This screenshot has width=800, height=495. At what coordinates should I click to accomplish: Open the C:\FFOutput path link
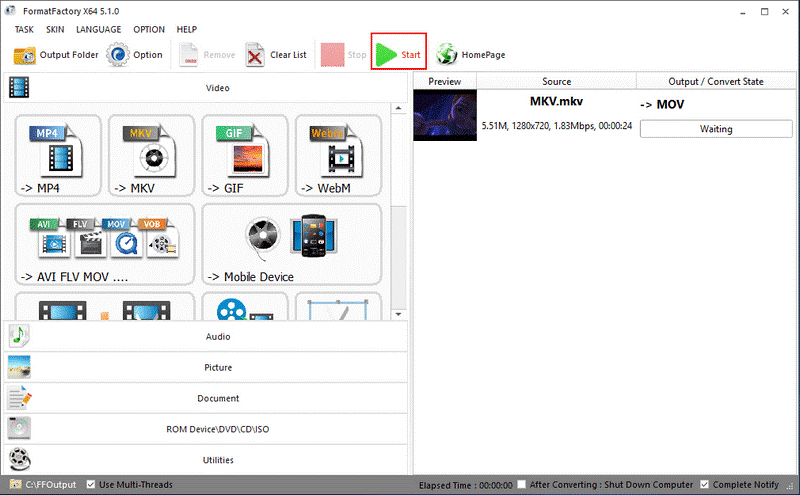click(51, 484)
